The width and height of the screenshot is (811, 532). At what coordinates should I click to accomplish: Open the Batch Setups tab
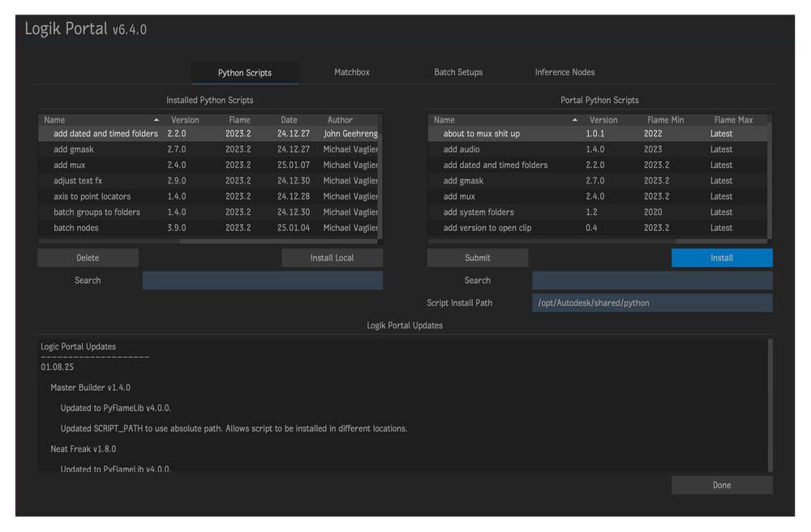[x=458, y=72]
